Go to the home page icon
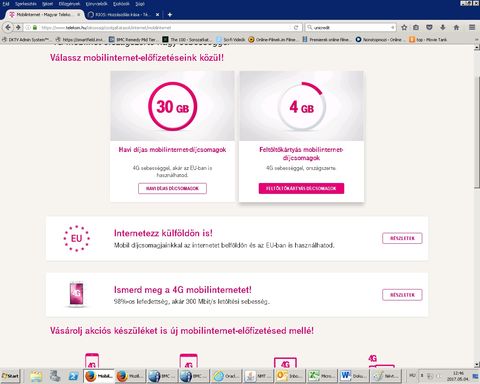 pyautogui.click(x=456, y=27)
